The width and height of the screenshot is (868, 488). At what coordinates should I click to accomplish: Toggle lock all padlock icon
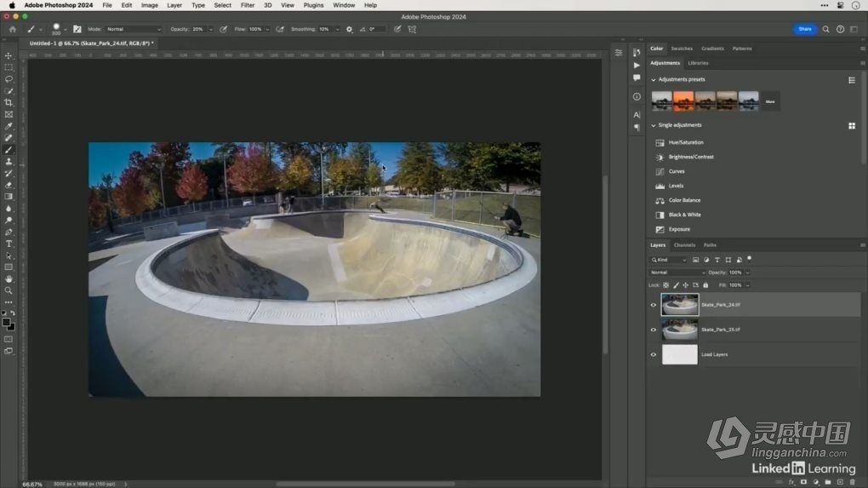pyautogui.click(x=705, y=285)
